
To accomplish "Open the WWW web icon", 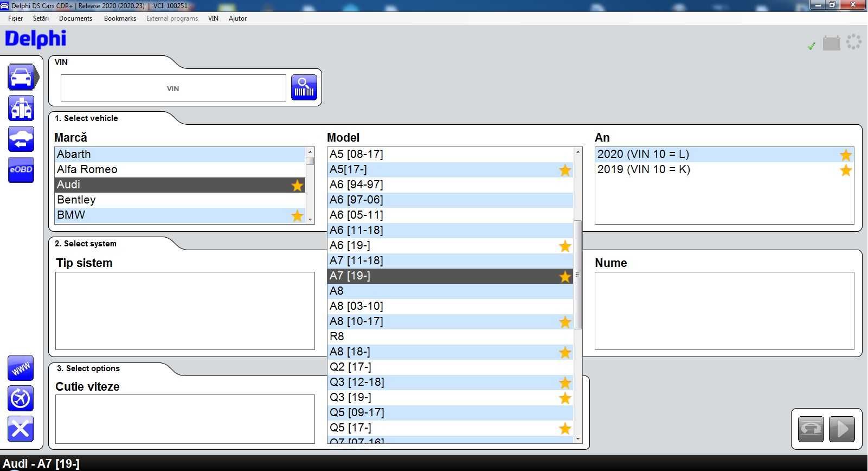I will point(21,368).
